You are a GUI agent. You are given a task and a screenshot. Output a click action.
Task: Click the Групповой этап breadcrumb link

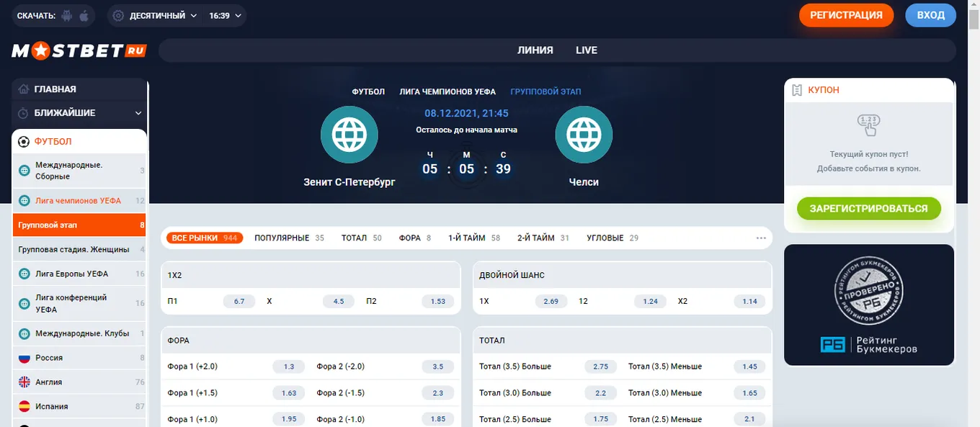pyautogui.click(x=545, y=92)
